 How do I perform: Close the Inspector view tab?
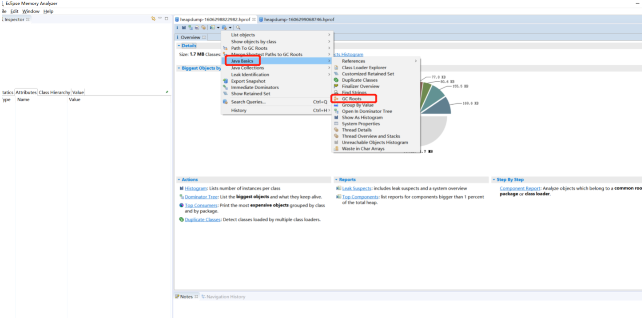coord(28,20)
